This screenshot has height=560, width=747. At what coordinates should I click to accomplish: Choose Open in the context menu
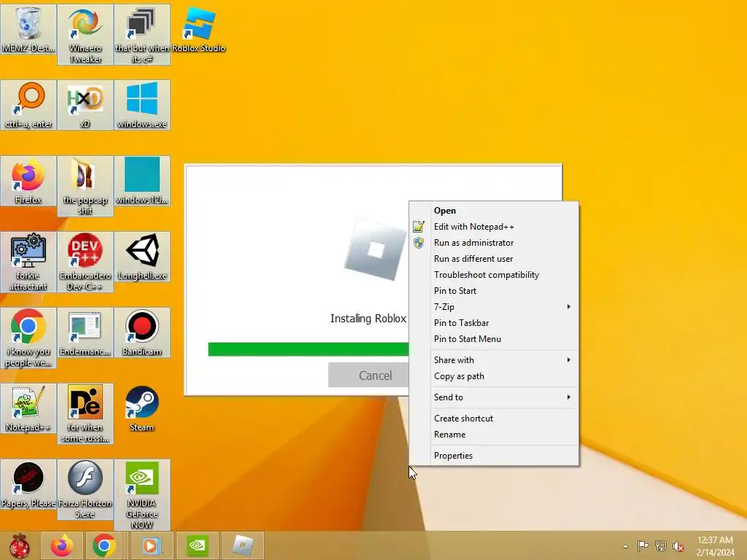[495, 211]
